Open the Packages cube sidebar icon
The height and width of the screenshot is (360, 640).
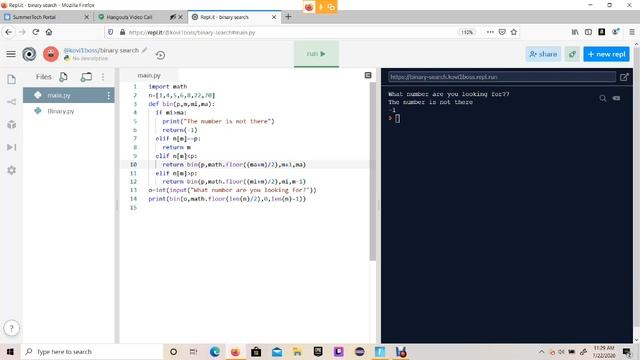[x=11, y=124]
